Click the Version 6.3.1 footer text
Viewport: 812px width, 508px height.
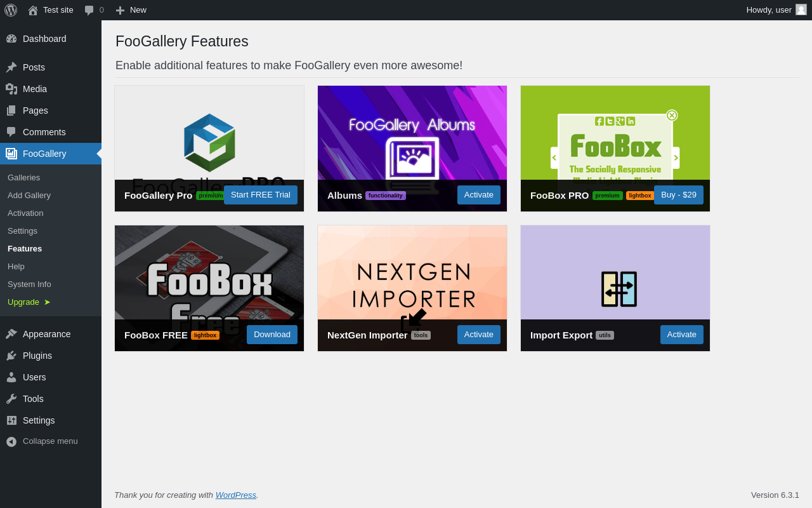[775, 495]
